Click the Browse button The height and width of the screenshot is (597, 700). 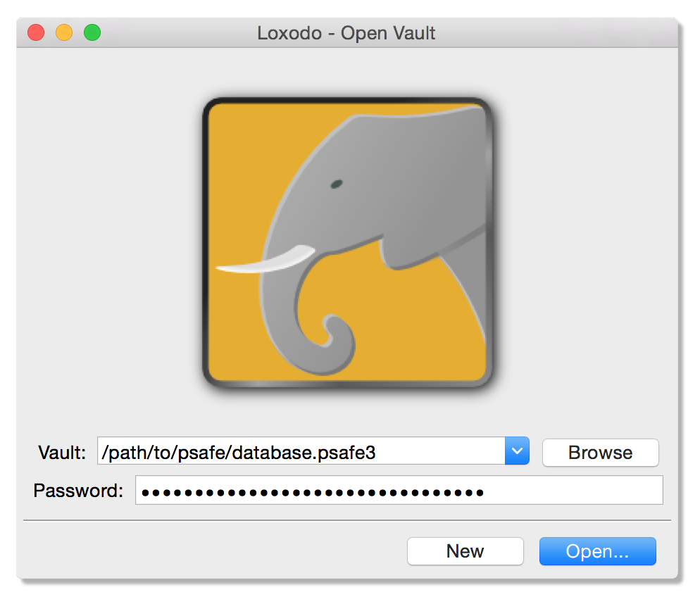600,453
